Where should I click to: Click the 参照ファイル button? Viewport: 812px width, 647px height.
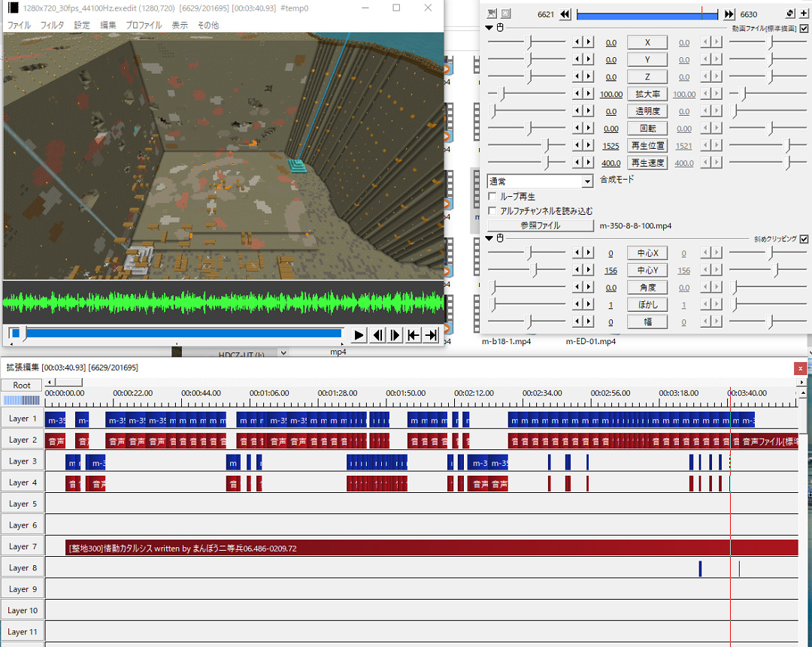(x=540, y=225)
